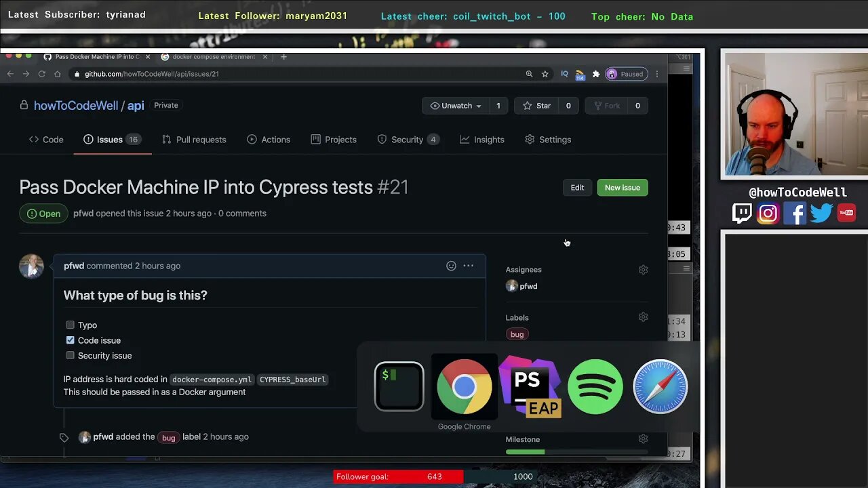The width and height of the screenshot is (868, 488).
Task: Select Google Chrome in app switcher
Action: pos(465,386)
